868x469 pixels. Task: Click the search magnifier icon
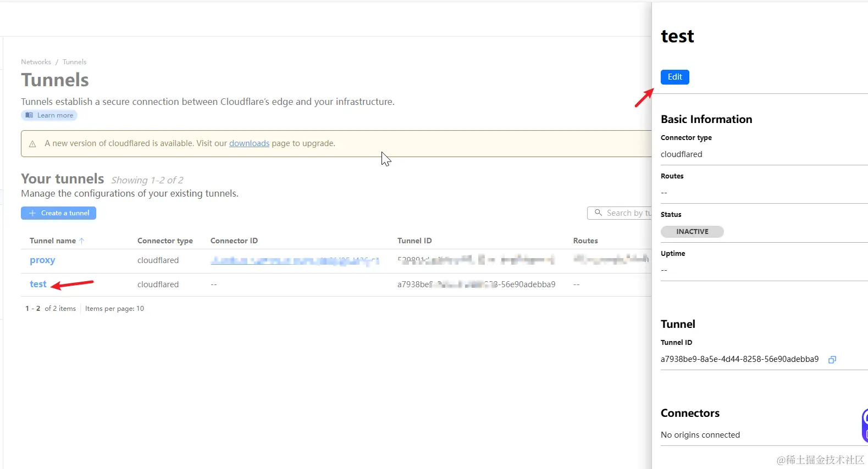(x=598, y=213)
